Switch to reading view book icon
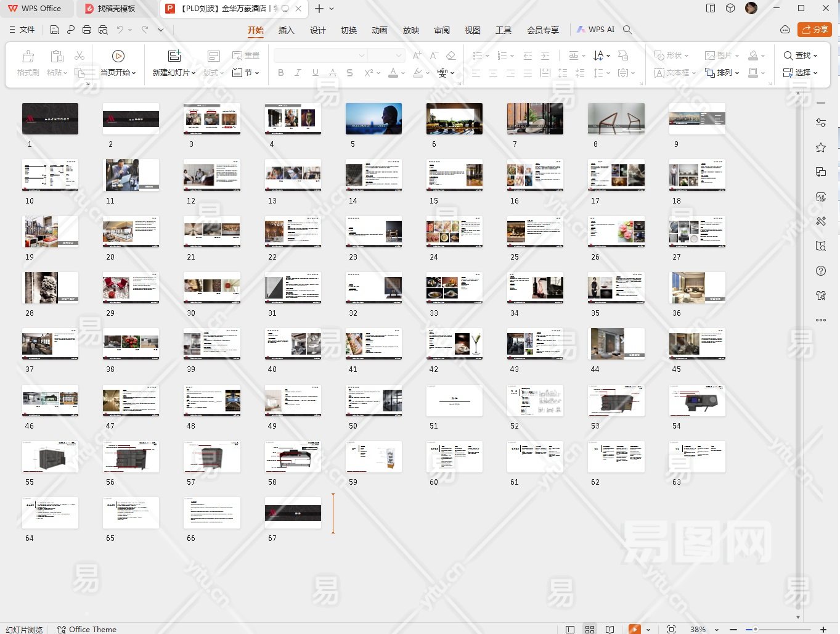The height and width of the screenshot is (634, 840). click(610, 629)
